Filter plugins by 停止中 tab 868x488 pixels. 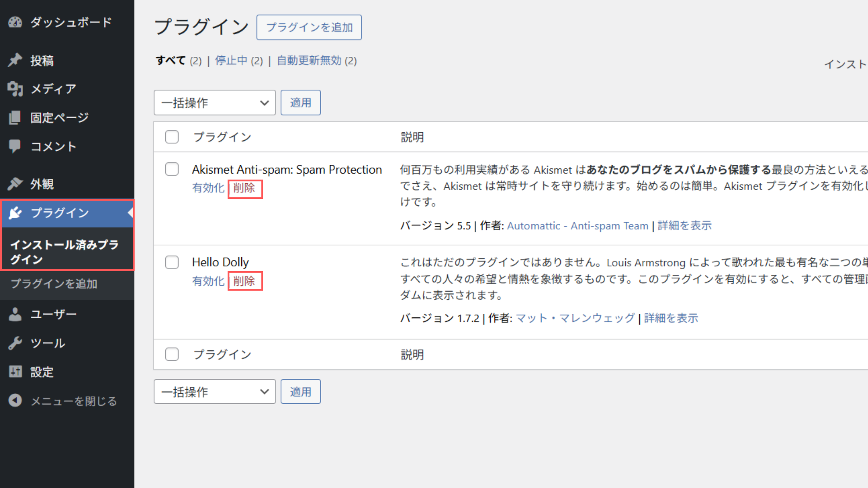[x=231, y=60]
